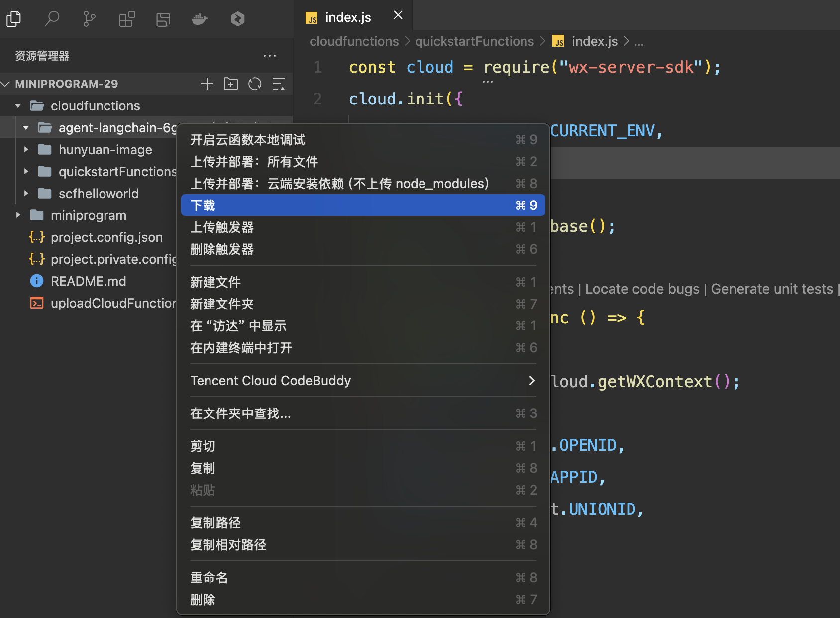The width and height of the screenshot is (840, 618).
Task: Click the New Folder icon
Action: 231,84
